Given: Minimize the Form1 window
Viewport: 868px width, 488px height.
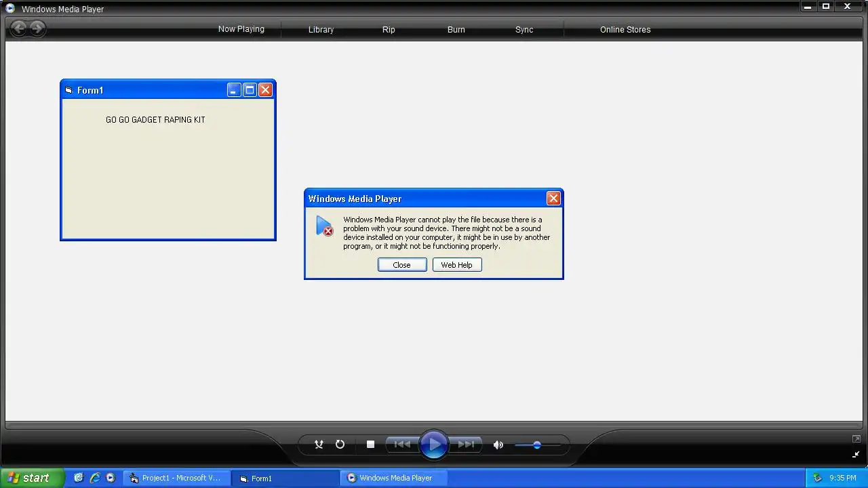Looking at the screenshot, I should point(234,90).
